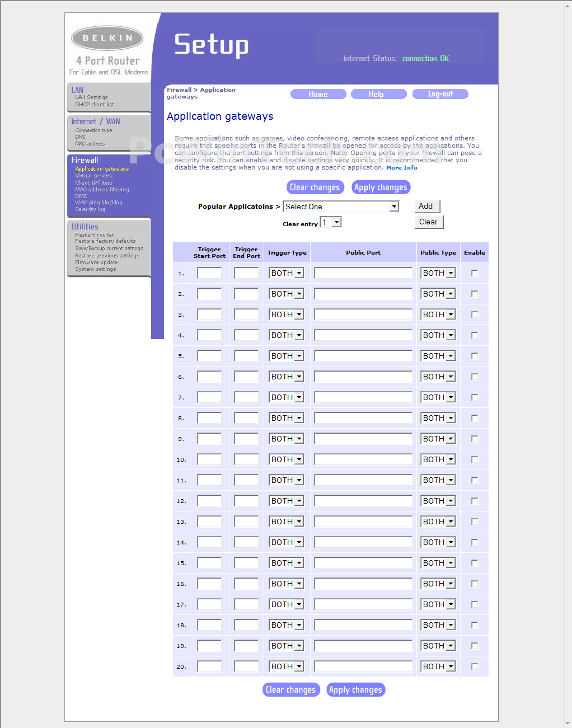
Task: Tick the Enable checkbox for row 20
Action: point(475,666)
